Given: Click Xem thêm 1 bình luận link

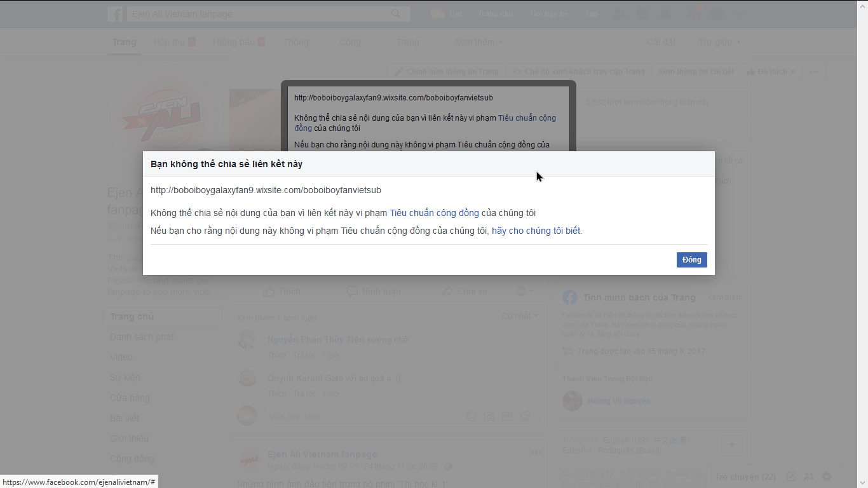Looking at the screenshot, I should [277, 318].
